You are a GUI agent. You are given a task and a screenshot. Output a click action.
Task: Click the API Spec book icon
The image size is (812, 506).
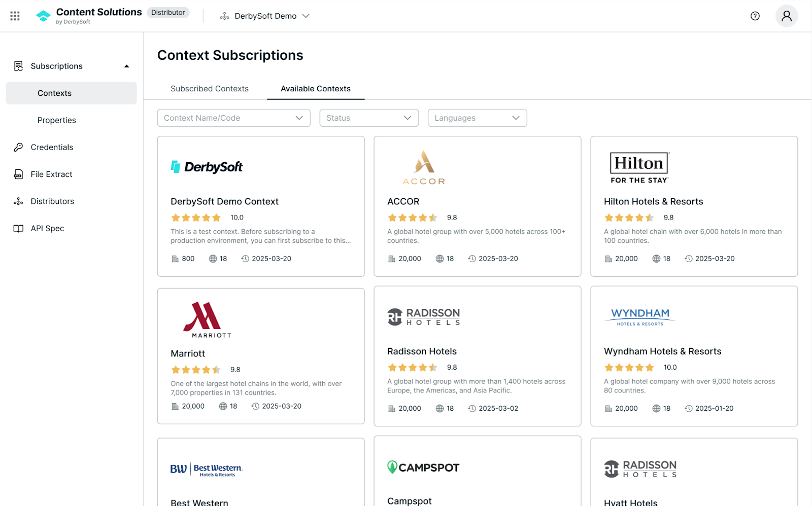pos(18,229)
